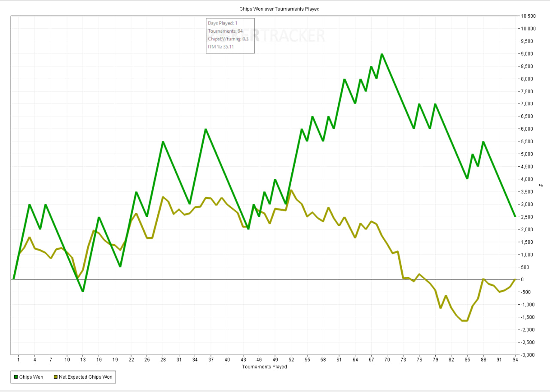The height and width of the screenshot is (392, 550).
Task: Click the chart title "Chips Won over Tournaments Played"
Action: point(279,9)
